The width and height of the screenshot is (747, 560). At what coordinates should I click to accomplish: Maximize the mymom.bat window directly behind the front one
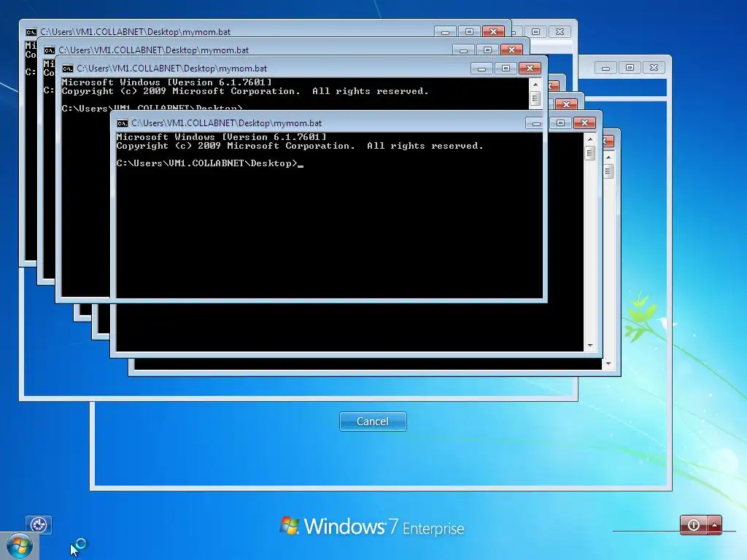(x=506, y=69)
